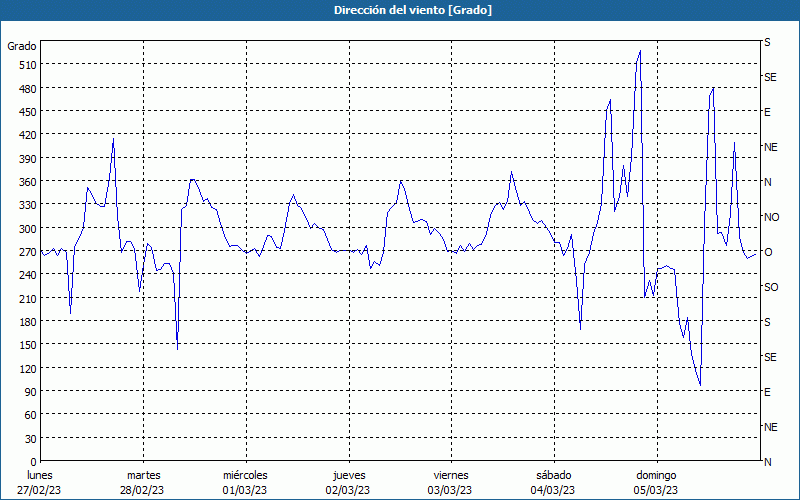This screenshot has height=500, width=800.
Task: Click the 330 y-axis label
Action: pyautogui.click(x=27, y=205)
